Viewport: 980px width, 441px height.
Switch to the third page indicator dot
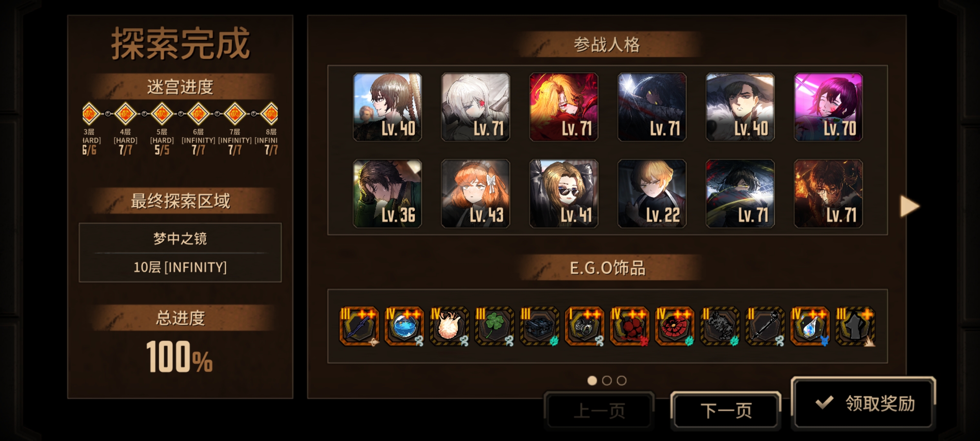coord(621,381)
